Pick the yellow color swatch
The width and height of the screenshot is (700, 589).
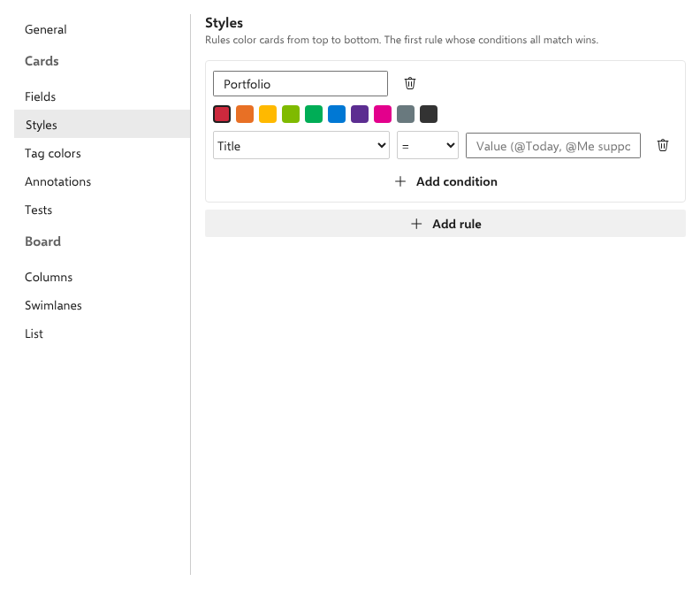(x=268, y=114)
